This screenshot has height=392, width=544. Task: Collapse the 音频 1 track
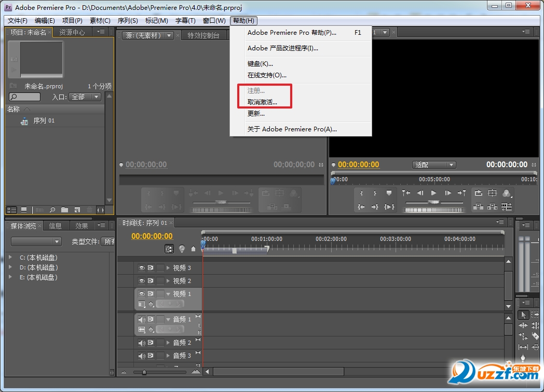click(x=168, y=319)
